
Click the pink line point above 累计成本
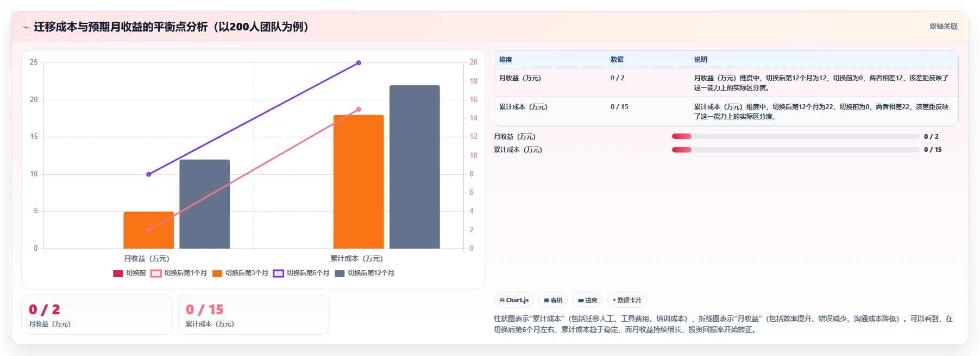(x=359, y=110)
